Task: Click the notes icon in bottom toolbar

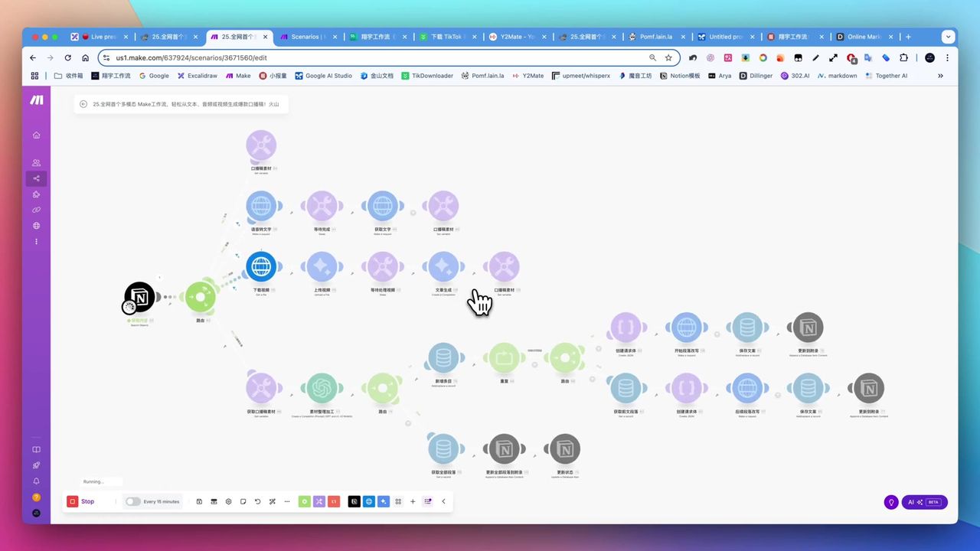Action: pyautogui.click(x=243, y=501)
